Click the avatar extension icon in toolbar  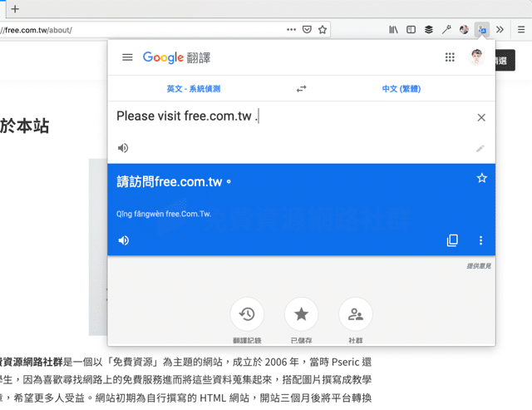pos(464,30)
